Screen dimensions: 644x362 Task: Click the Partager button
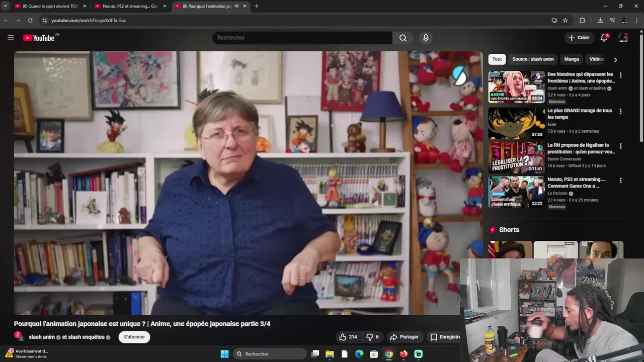click(405, 337)
